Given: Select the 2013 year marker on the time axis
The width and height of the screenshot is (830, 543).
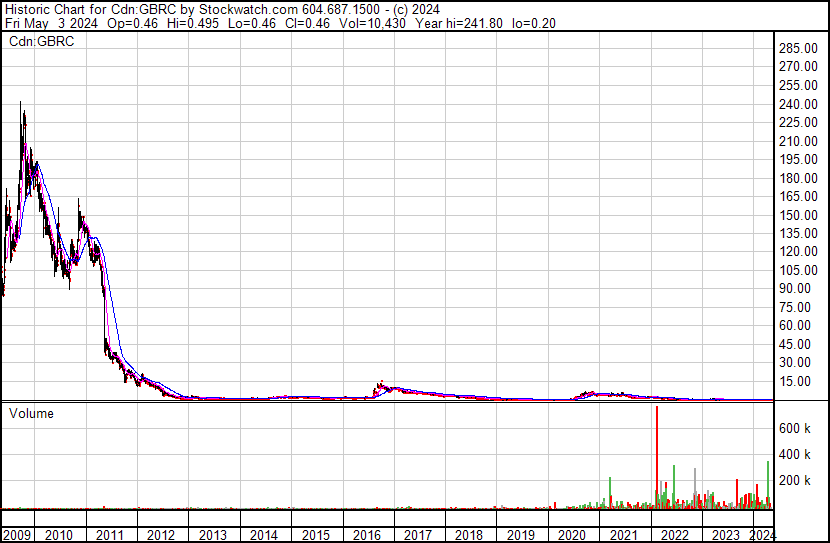Looking at the screenshot, I should pyautogui.click(x=212, y=535).
